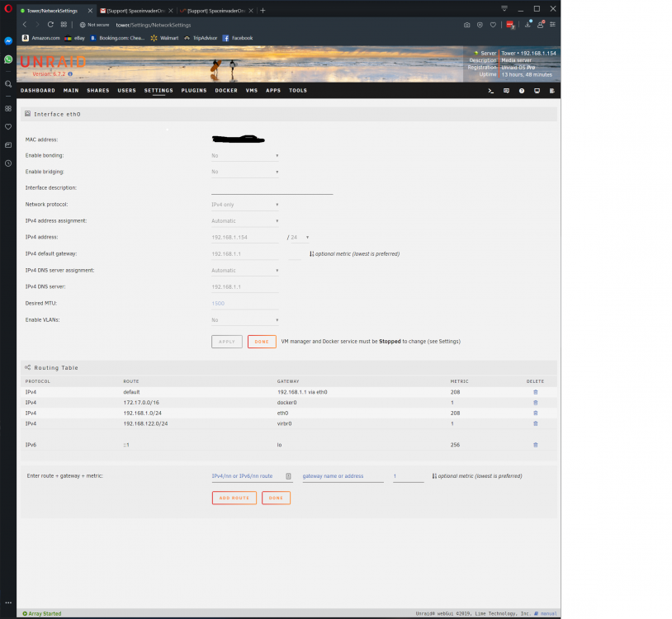Open WhatsApp in the Opera sidebar
Viewport: 672px width, 619px height.
(8, 59)
